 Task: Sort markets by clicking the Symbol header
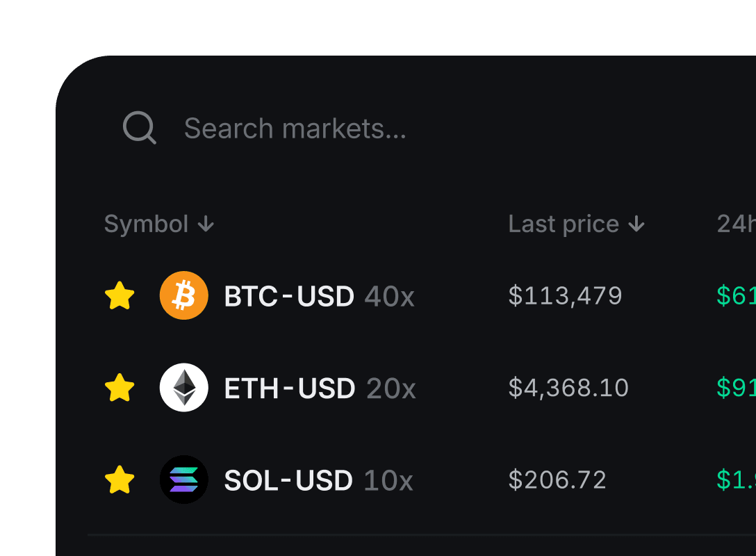point(146,224)
